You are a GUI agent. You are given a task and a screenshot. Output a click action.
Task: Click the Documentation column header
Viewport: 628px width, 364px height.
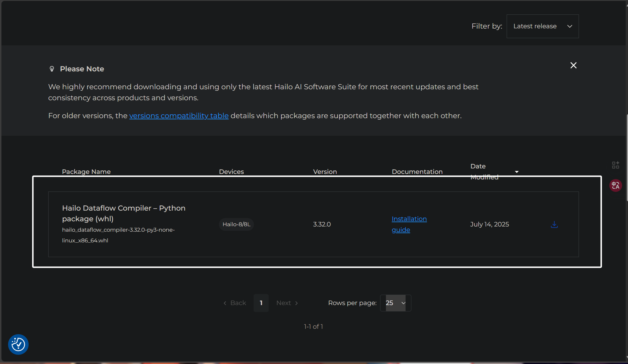click(417, 172)
